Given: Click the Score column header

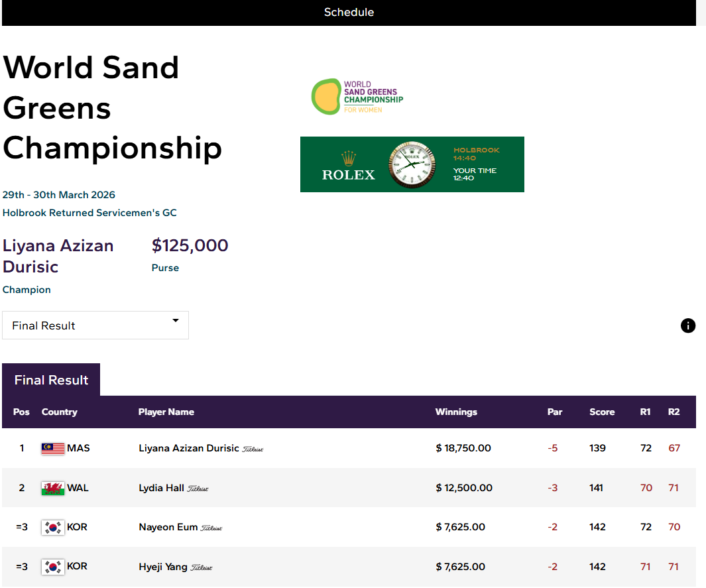Looking at the screenshot, I should [x=602, y=412].
